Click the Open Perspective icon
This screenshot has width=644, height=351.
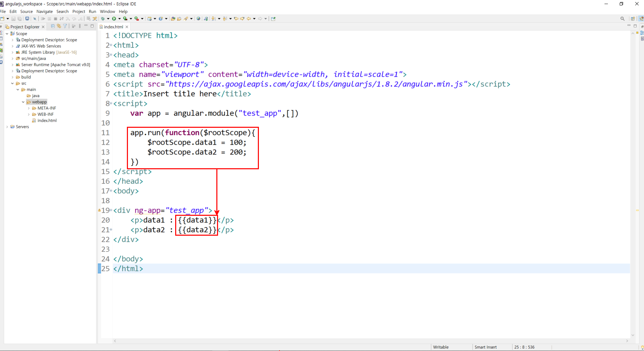(x=633, y=19)
